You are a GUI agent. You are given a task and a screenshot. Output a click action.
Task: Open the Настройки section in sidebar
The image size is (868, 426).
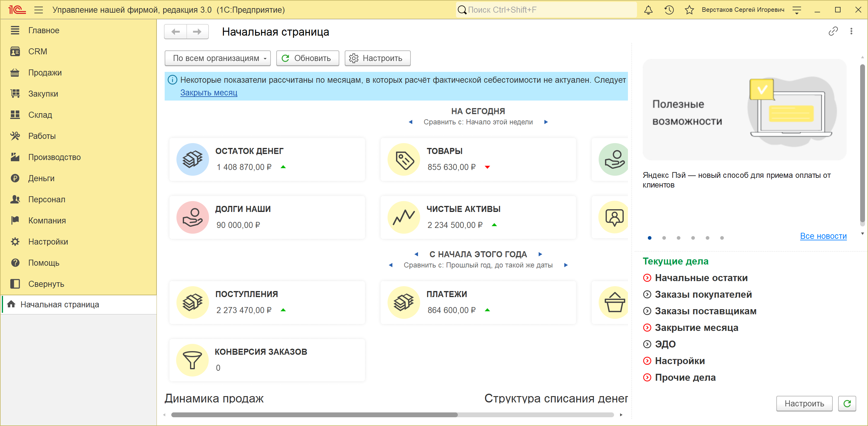tap(78, 242)
